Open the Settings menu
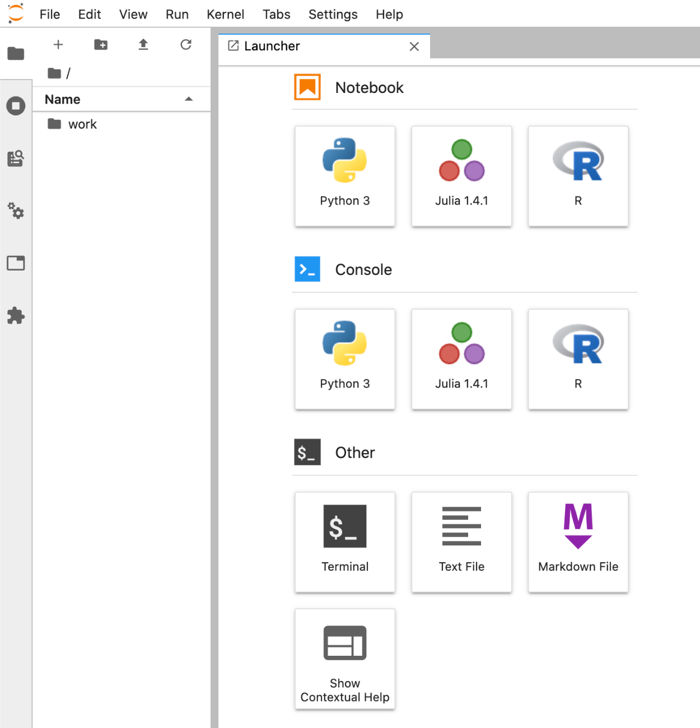 click(x=333, y=15)
